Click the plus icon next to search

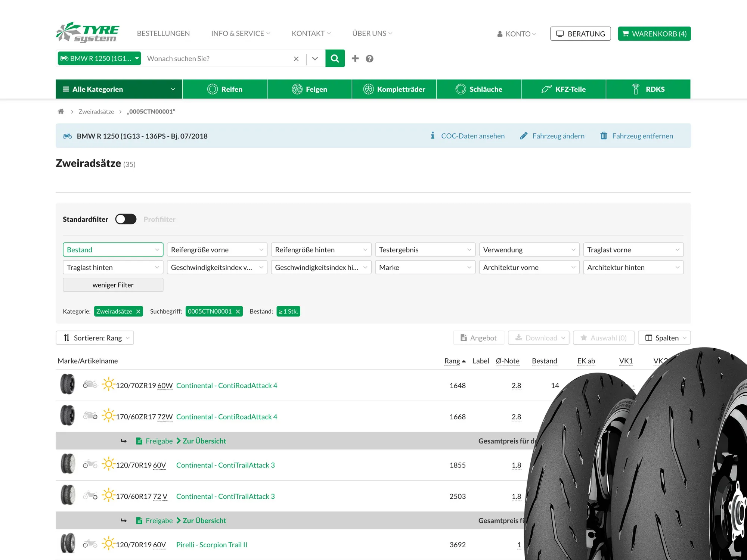(x=355, y=59)
